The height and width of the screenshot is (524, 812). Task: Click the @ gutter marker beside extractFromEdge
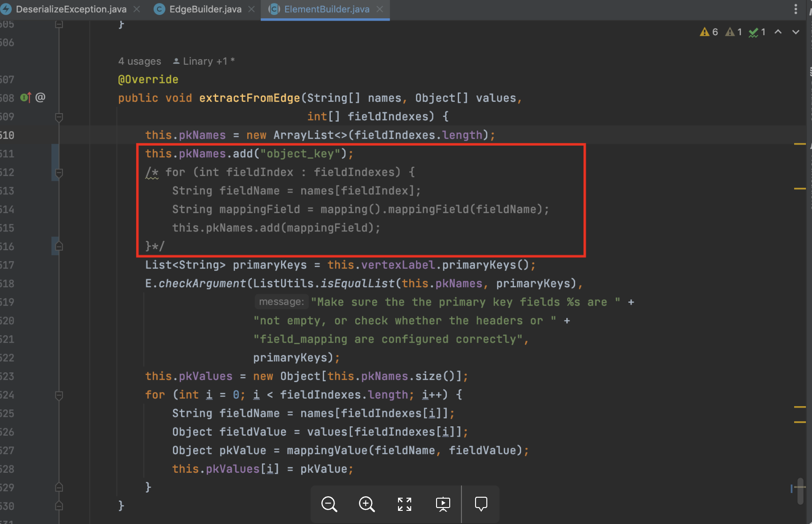coord(40,97)
